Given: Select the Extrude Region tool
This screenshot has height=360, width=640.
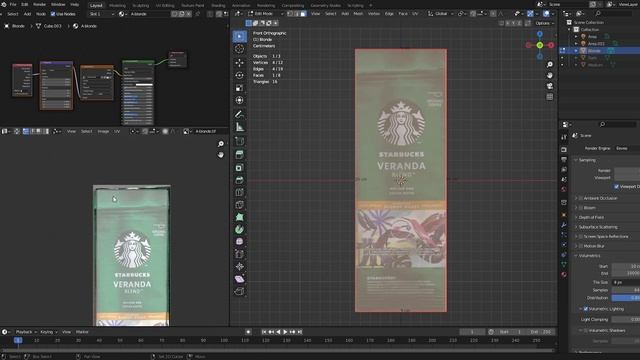Looking at the screenshot, I should [x=240, y=154].
